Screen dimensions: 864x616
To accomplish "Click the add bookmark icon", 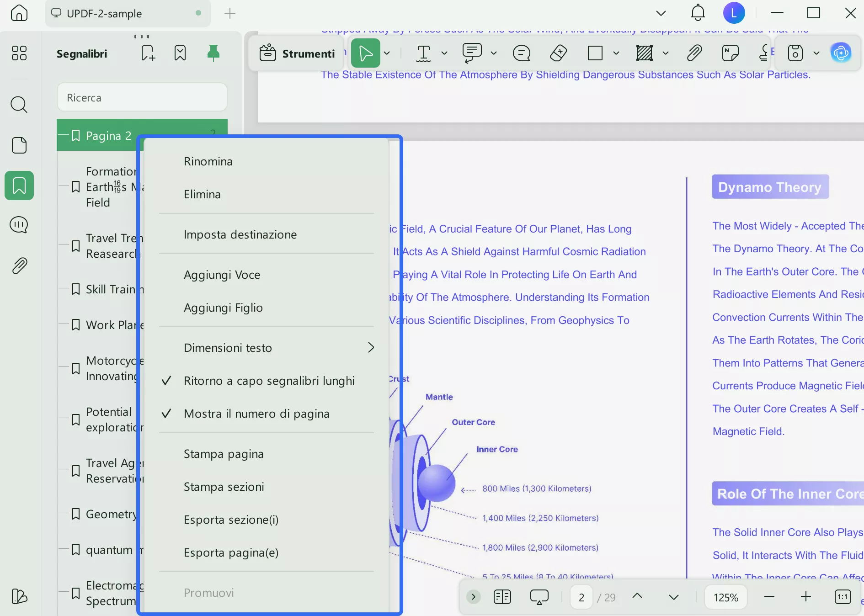I will [x=148, y=53].
